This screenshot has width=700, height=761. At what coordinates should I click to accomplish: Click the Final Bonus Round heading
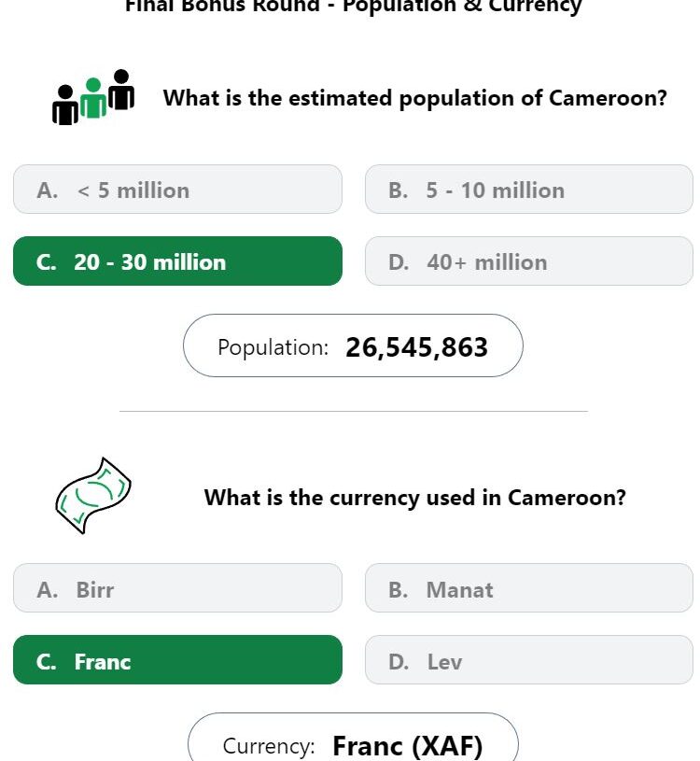(353, 7)
